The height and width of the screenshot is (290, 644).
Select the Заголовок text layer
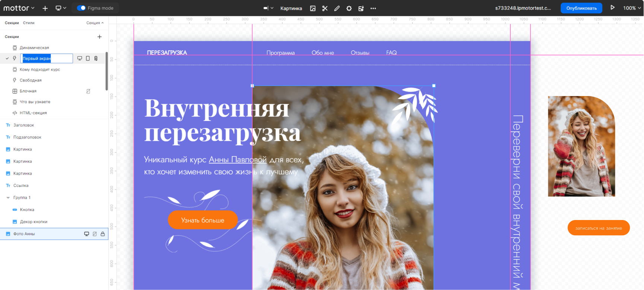coord(54,125)
